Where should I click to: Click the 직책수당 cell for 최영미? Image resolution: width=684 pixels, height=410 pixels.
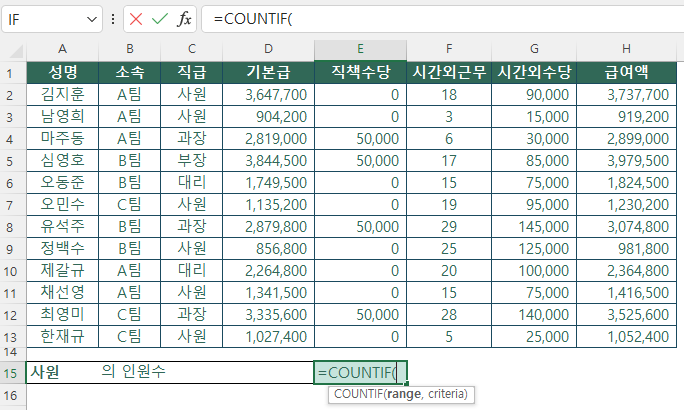coord(360,315)
